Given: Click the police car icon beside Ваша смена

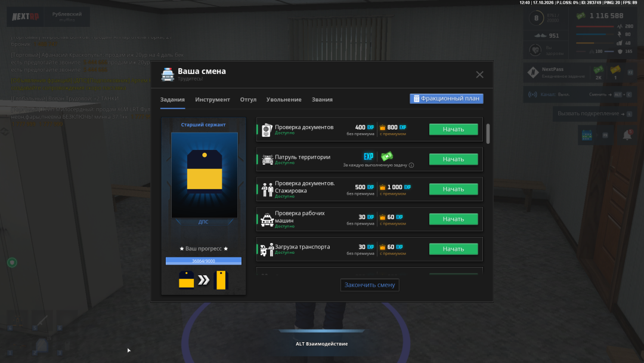Looking at the screenshot, I should point(168,75).
